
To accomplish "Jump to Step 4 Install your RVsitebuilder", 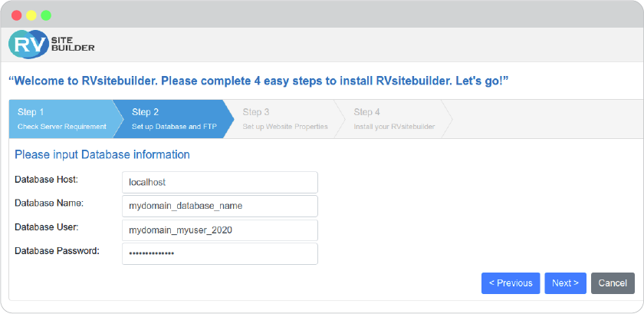I will 394,119.
